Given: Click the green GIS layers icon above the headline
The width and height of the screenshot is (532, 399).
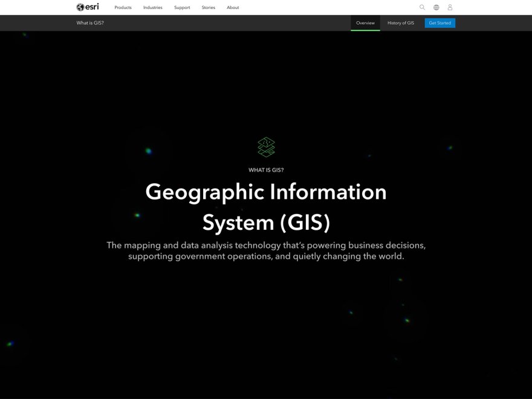Looking at the screenshot, I should tap(266, 146).
